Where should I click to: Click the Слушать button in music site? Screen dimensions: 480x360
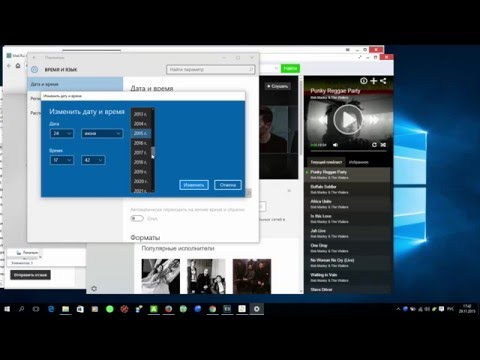click(x=278, y=86)
